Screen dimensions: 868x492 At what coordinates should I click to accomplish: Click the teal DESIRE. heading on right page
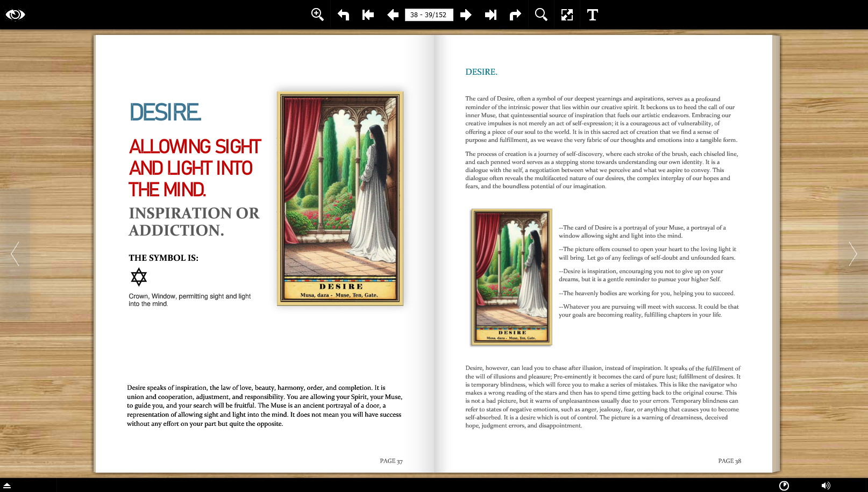[x=481, y=72]
